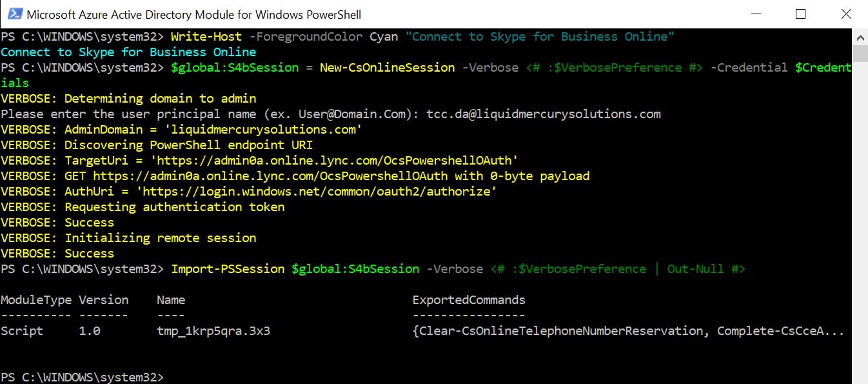Click the scrollbar up arrow
868x384 pixels.
click(x=860, y=35)
